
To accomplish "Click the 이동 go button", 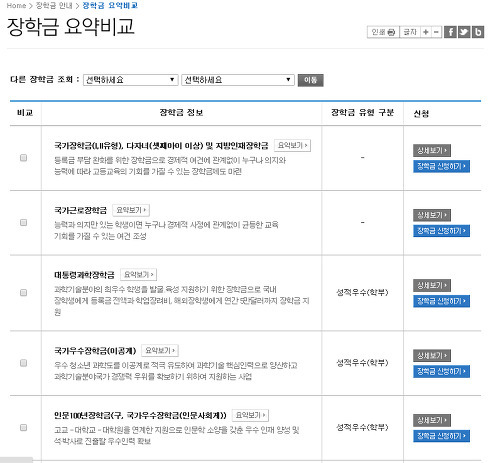I will pos(310,80).
